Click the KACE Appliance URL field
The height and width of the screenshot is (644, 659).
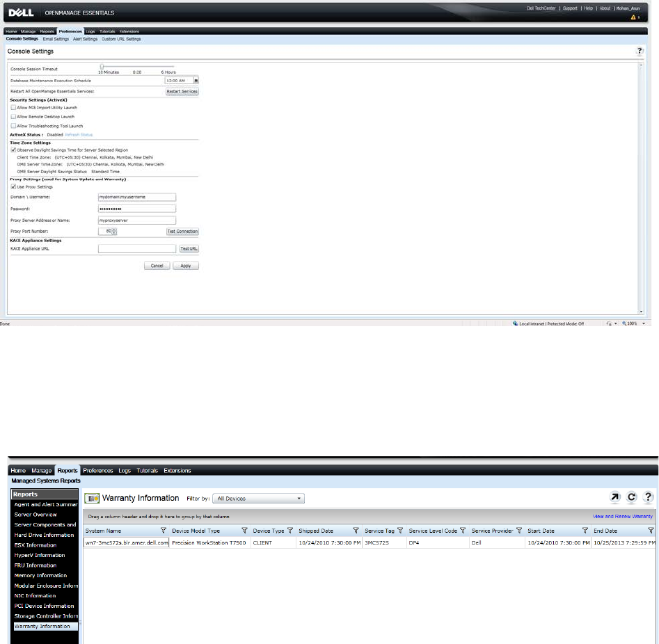[x=137, y=249]
